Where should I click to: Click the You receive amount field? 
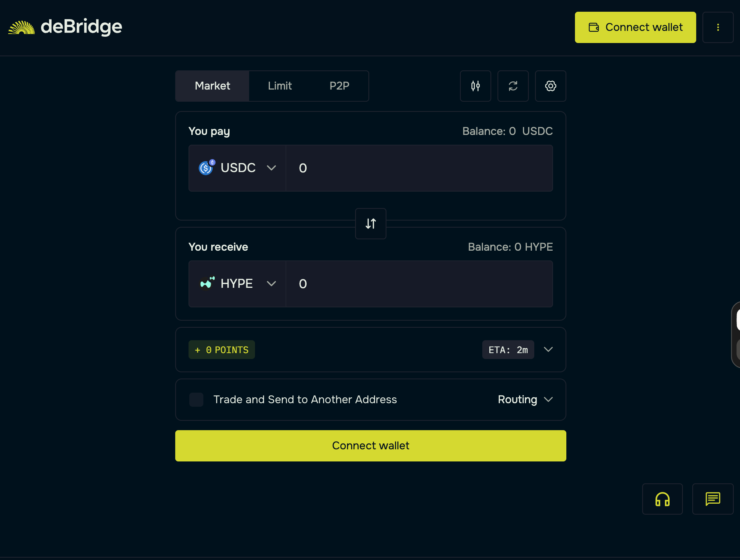pyautogui.click(x=419, y=284)
